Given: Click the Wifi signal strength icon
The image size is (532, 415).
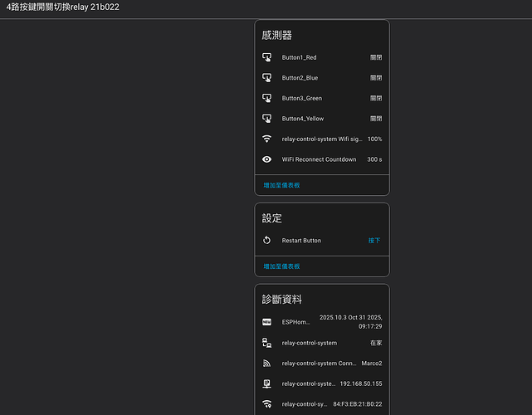Looking at the screenshot, I should point(267,139).
